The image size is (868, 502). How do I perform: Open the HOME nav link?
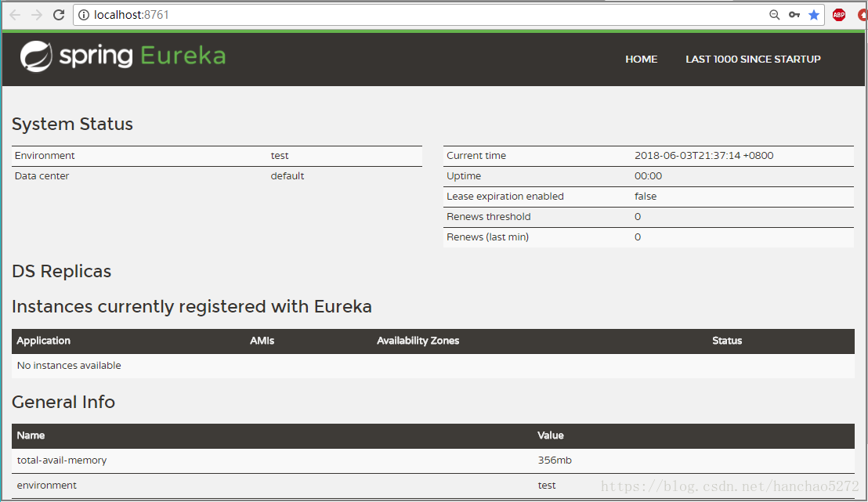[641, 60]
